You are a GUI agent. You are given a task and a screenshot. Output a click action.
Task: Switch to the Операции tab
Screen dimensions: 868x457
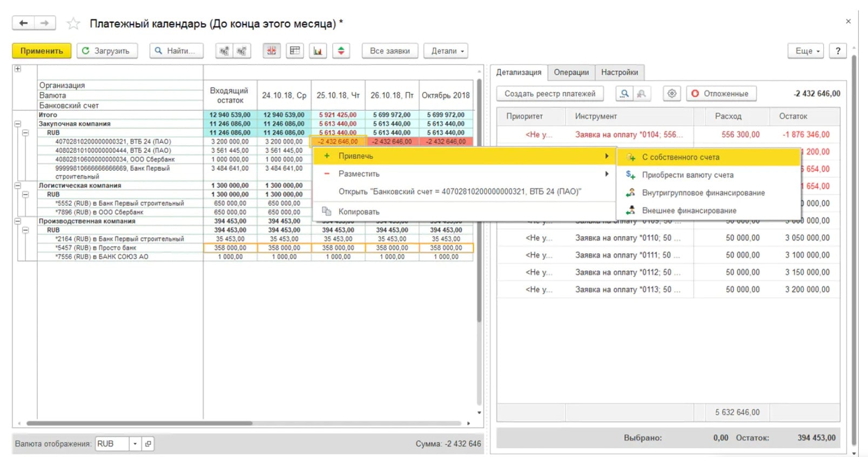[x=571, y=72]
